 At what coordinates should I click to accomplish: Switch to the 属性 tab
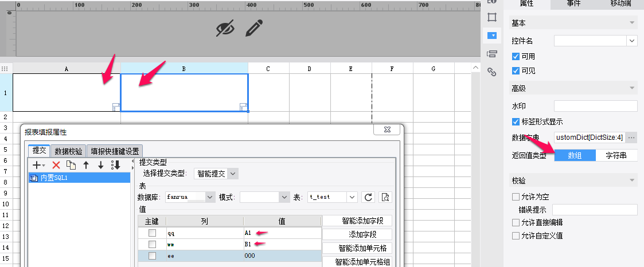[527, 3]
